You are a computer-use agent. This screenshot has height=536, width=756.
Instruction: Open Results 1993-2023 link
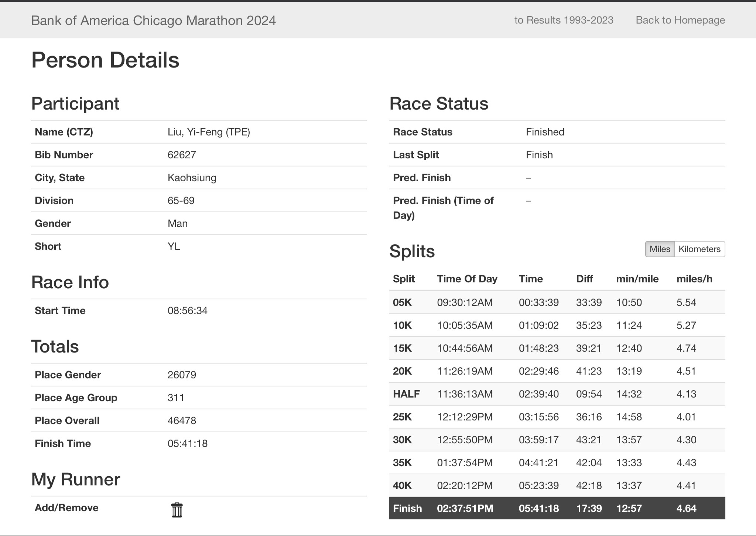(x=564, y=20)
